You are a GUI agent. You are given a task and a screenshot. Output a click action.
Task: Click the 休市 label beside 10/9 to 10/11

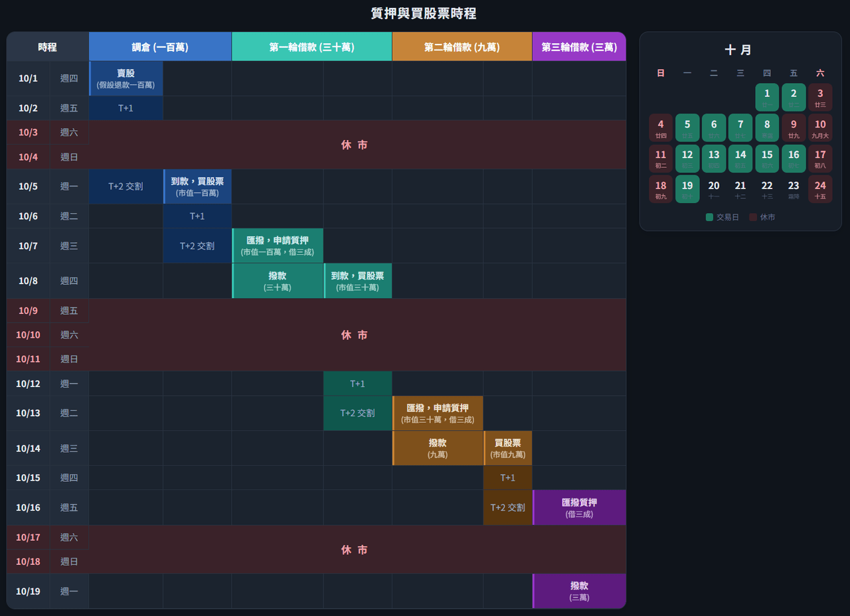(x=355, y=335)
